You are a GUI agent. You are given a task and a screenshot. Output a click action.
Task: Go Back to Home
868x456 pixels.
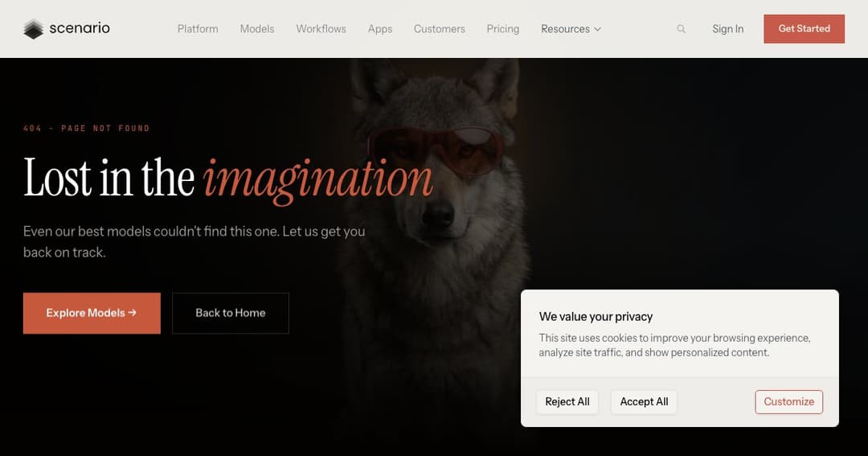pos(231,313)
